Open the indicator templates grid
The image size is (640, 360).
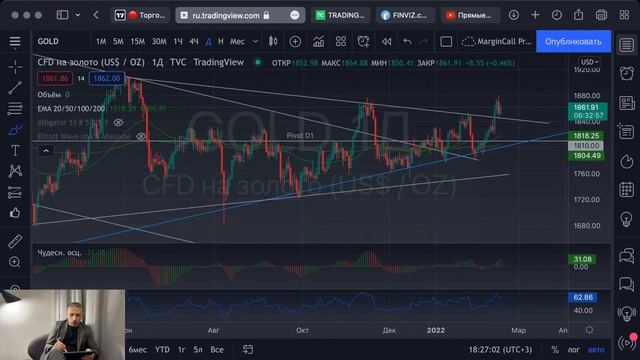tap(341, 41)
